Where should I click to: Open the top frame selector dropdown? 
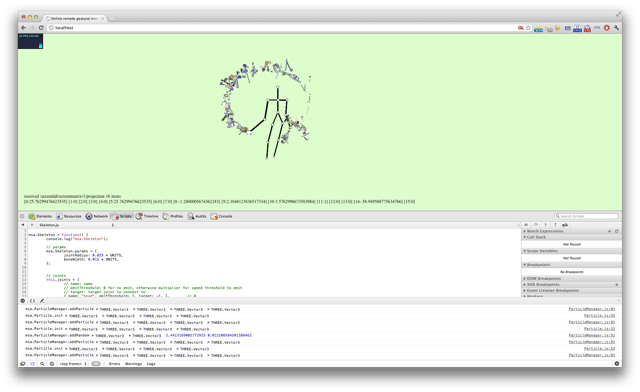click(x=73, y=363)
